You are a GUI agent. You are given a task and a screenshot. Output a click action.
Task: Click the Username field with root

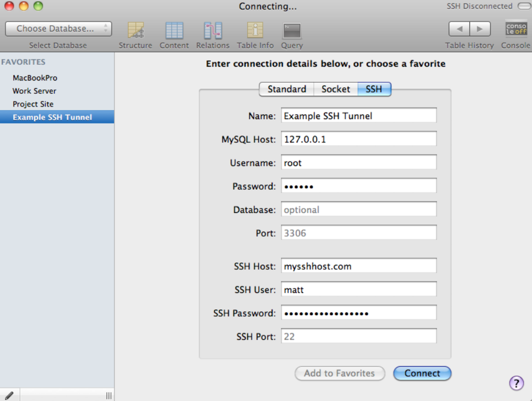pos(359,162)
